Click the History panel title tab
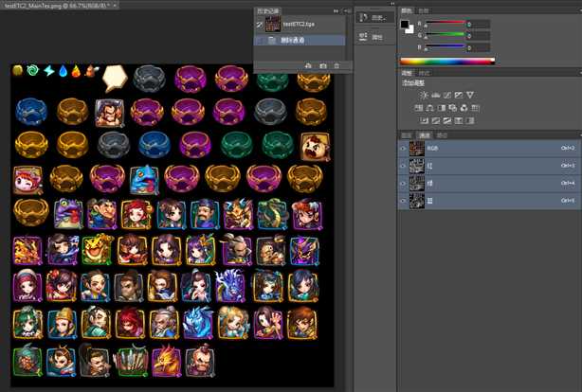This screenshot has width=582, height=392. coord(267,11)
